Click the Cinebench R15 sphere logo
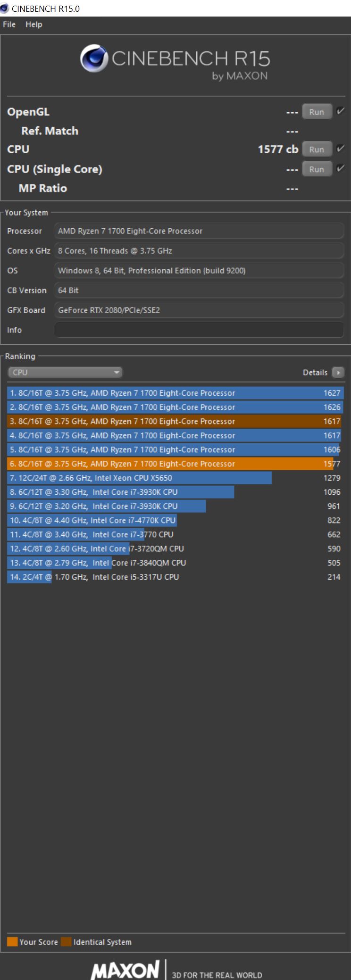 (94, 59)
